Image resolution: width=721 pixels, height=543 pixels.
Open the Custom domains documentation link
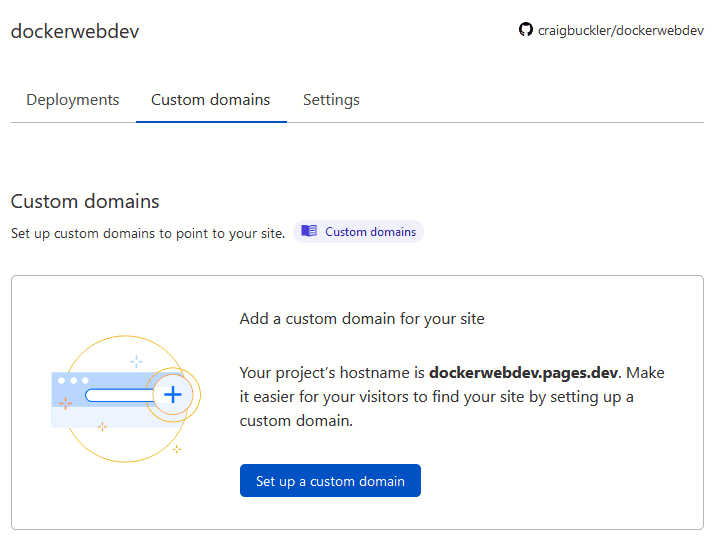point(370,232)
